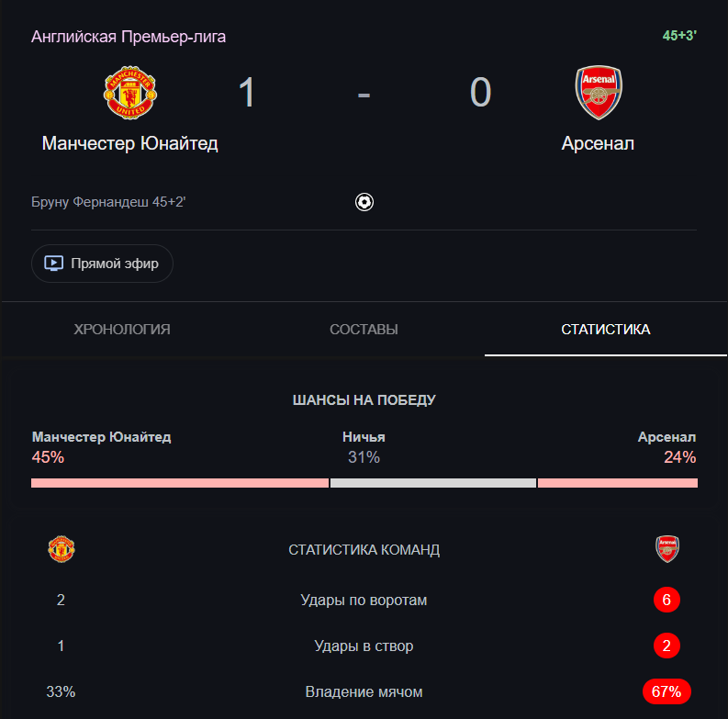This screenshot has height=719, width=728.
Task: Switch to the Составы tab
Action: [x=364, y=330]
